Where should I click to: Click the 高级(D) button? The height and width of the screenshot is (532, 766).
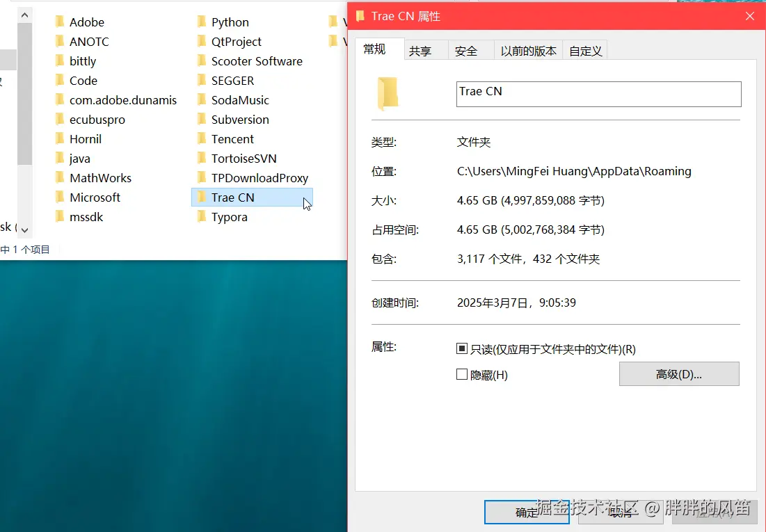click(678, 374)
